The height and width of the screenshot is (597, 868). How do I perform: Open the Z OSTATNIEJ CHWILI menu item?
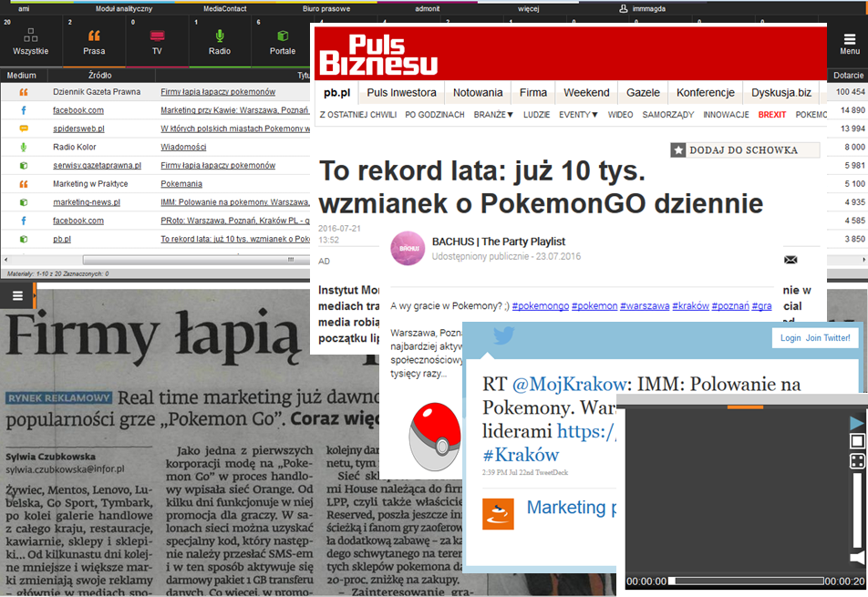358,115
